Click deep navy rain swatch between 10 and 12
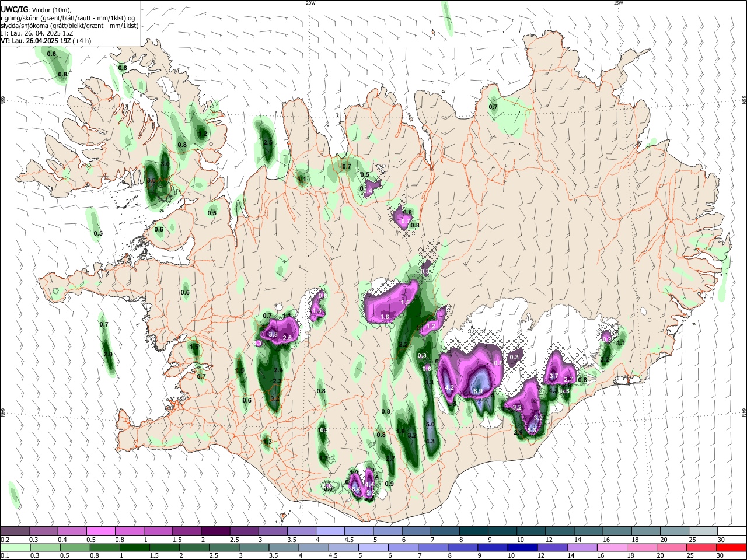This screenshot has width=747, height=560. (x=522, y=547)
